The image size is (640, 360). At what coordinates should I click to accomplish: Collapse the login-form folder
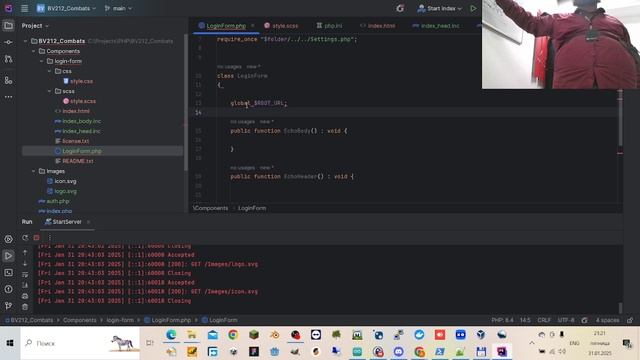(x=41, y=61)
